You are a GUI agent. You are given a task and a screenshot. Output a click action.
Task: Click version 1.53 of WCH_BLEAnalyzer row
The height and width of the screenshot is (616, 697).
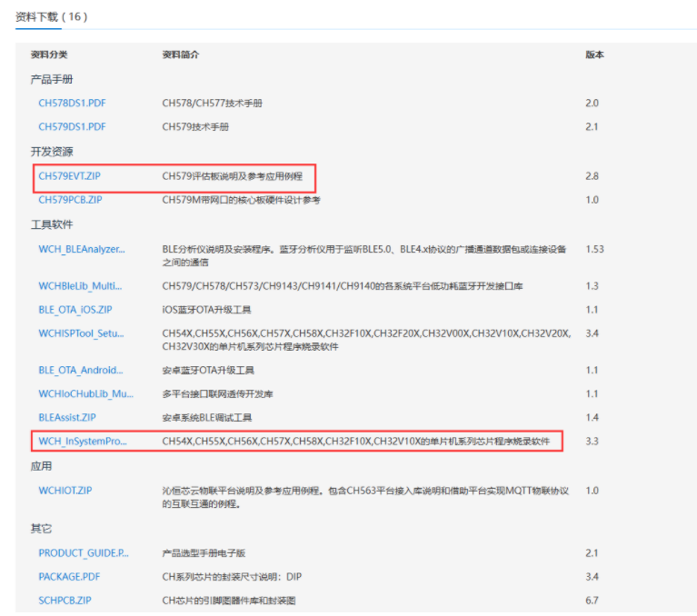point(594,249)
